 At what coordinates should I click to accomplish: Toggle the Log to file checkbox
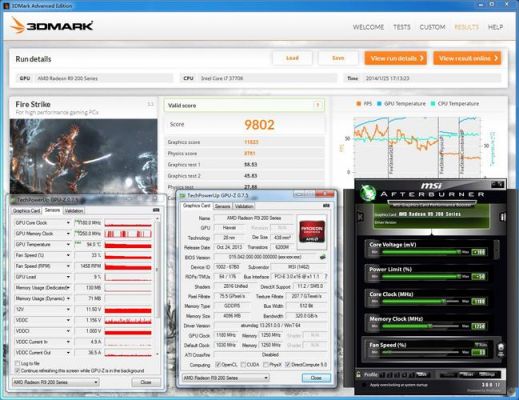(x=17, y=363)
